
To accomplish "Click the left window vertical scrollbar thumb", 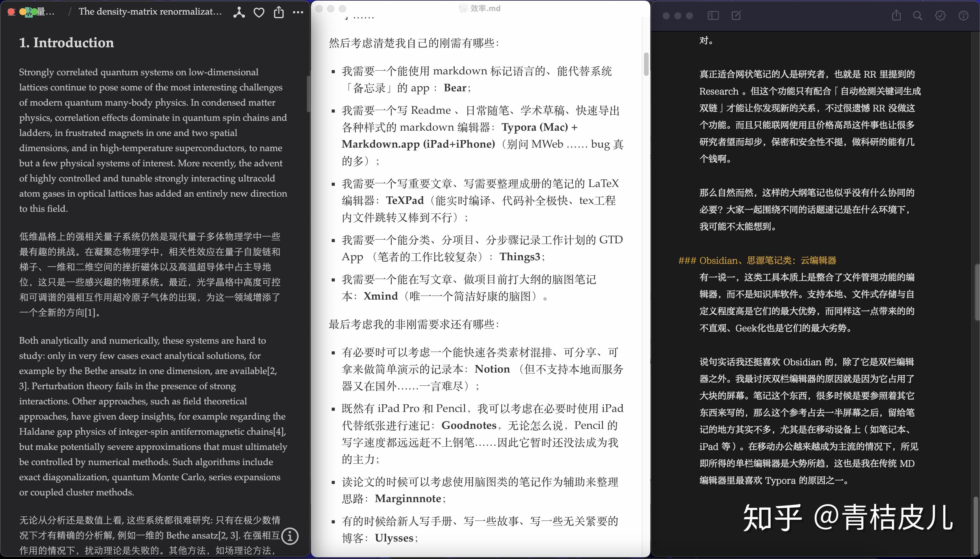I will pos(308,94).
